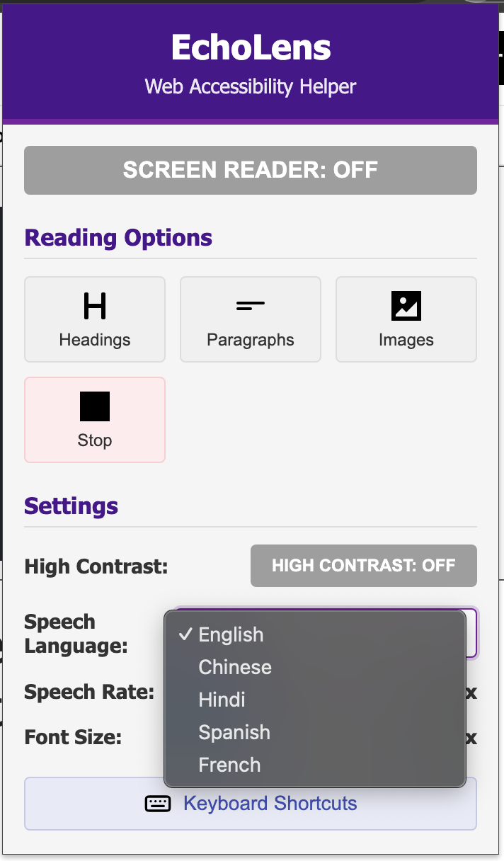The width and height of the screenshot is (504, 861).
Task: Pick Hindi in the language dropdown
Action: pos(222,700)
